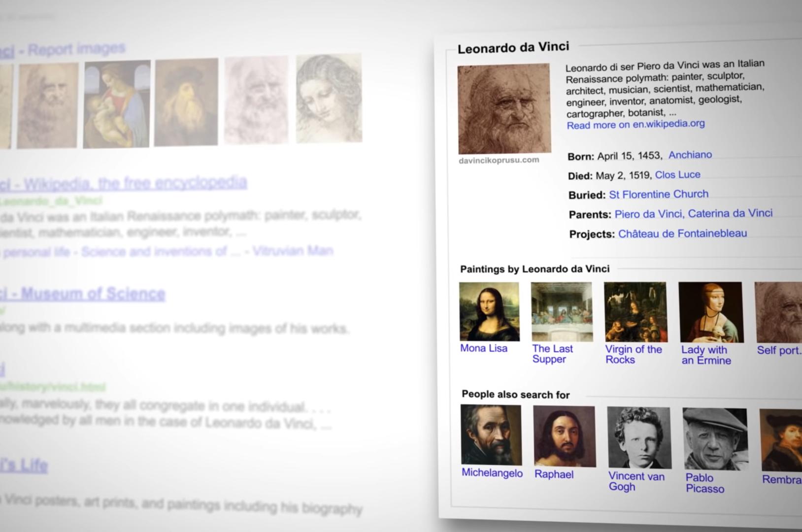Click the Virgin of the Rocks link
The width and height of the screenshot is (802, 532).
click(634, 354)
